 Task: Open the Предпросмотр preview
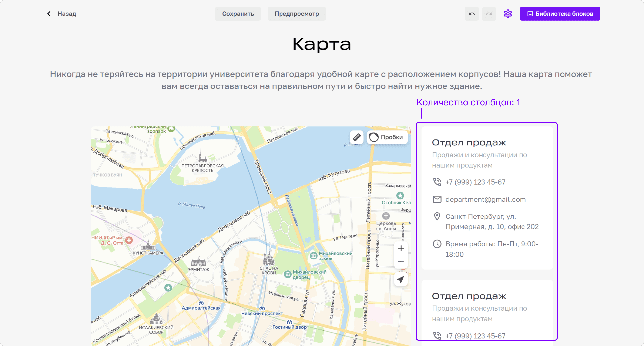point(296,14)
